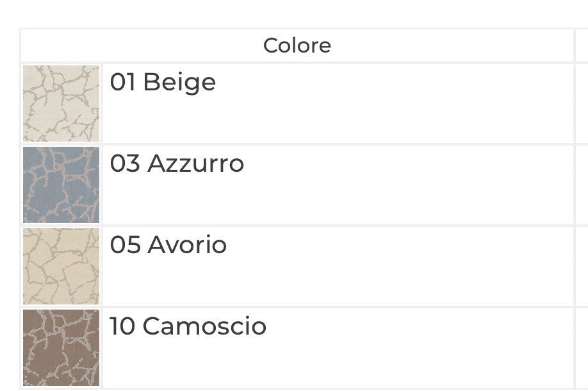Click the cut-off header cell beside Colore

coord(582,46)
